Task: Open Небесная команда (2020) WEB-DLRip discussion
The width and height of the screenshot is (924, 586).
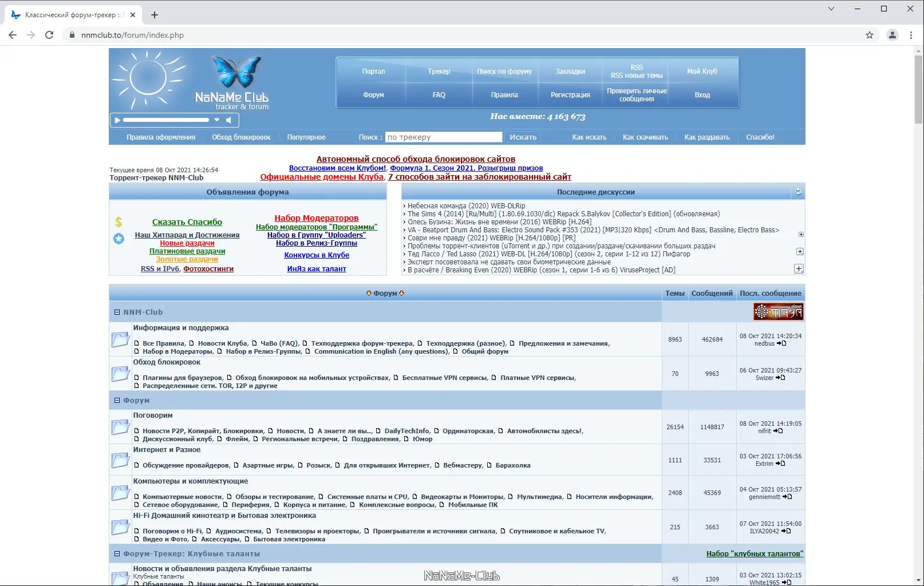Action: [466, 206]
